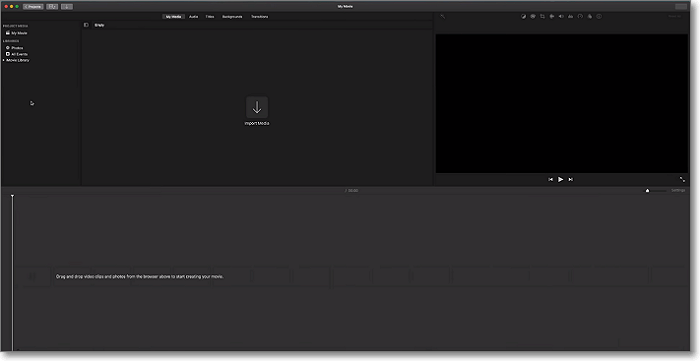Select the cropping tool

[542, 17]
